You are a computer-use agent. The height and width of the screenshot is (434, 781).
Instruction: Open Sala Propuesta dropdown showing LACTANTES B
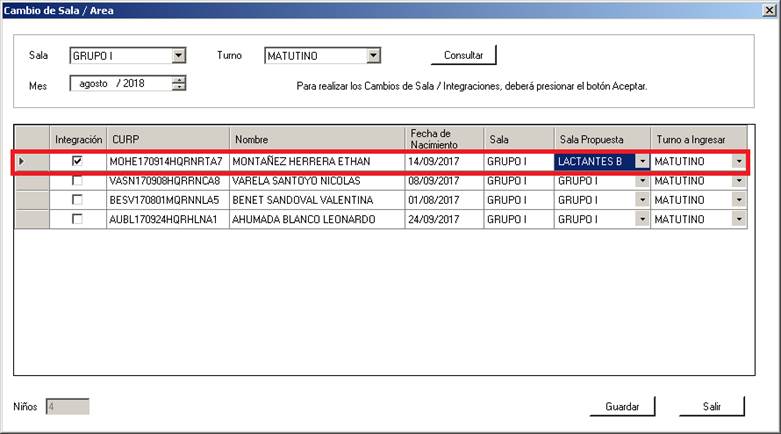tap(641, 161)
